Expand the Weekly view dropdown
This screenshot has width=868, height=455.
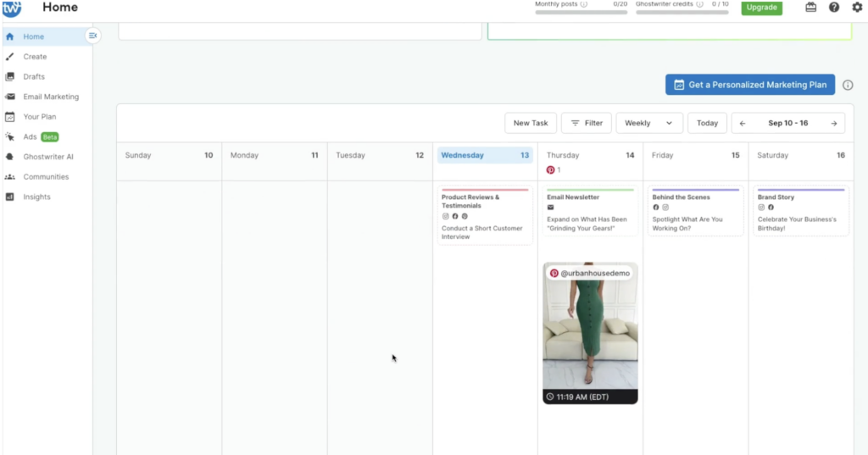[648, 123]
